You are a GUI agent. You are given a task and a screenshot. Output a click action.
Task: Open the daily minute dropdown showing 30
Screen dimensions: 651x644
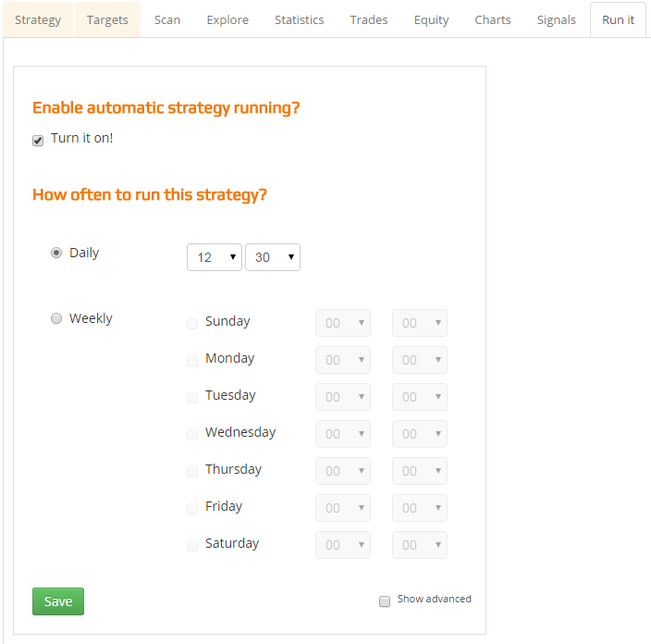tap(273, 257)
